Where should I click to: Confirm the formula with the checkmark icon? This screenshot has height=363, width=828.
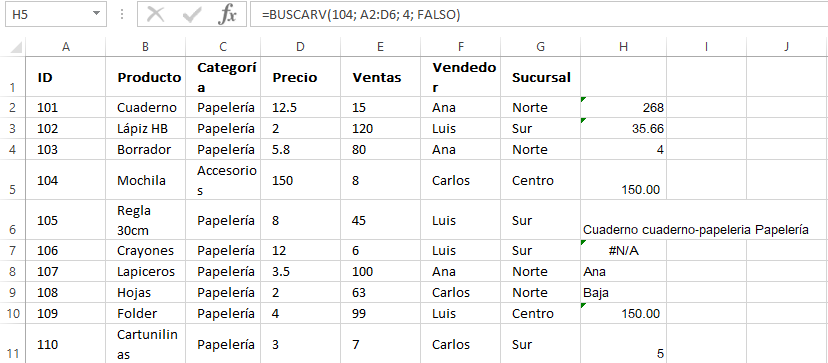(x=192, y=16)
